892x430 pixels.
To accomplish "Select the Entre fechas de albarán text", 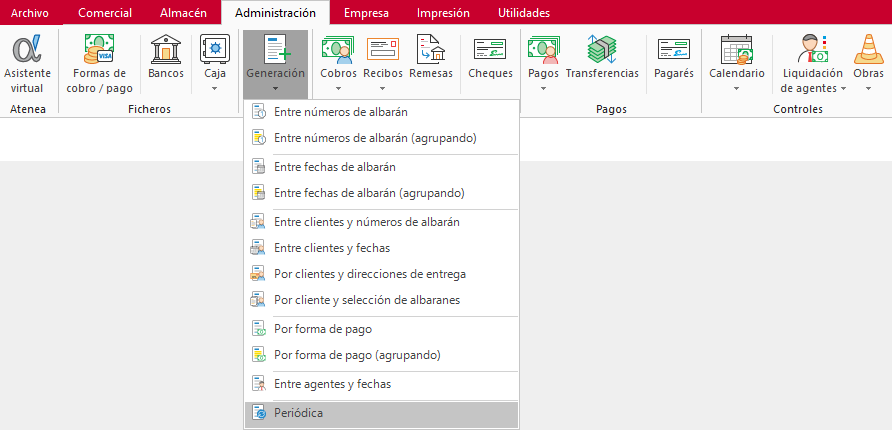I will click(335, 167).
